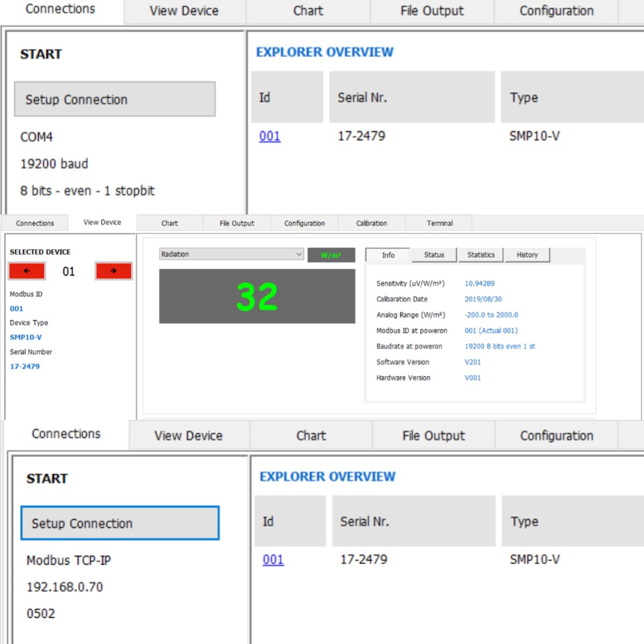Image resolution: width=644 pixels, height=644 pixels.
Task: Open the History tab
Action: [527, 255]
